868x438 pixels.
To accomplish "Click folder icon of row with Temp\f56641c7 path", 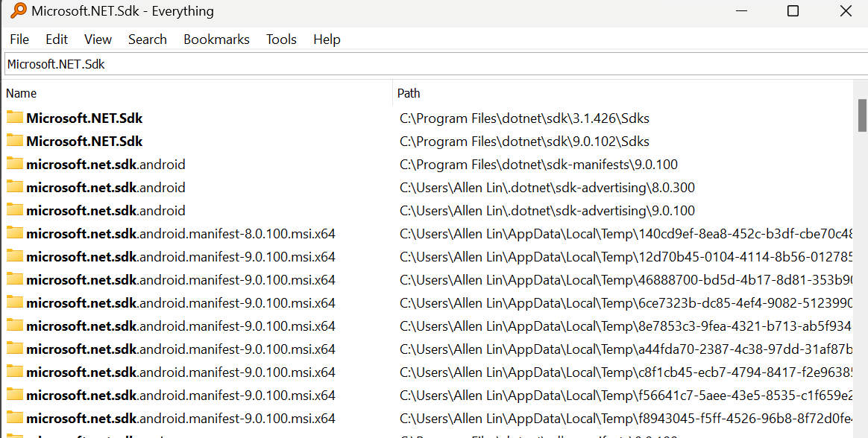I will tap(15, 396).
